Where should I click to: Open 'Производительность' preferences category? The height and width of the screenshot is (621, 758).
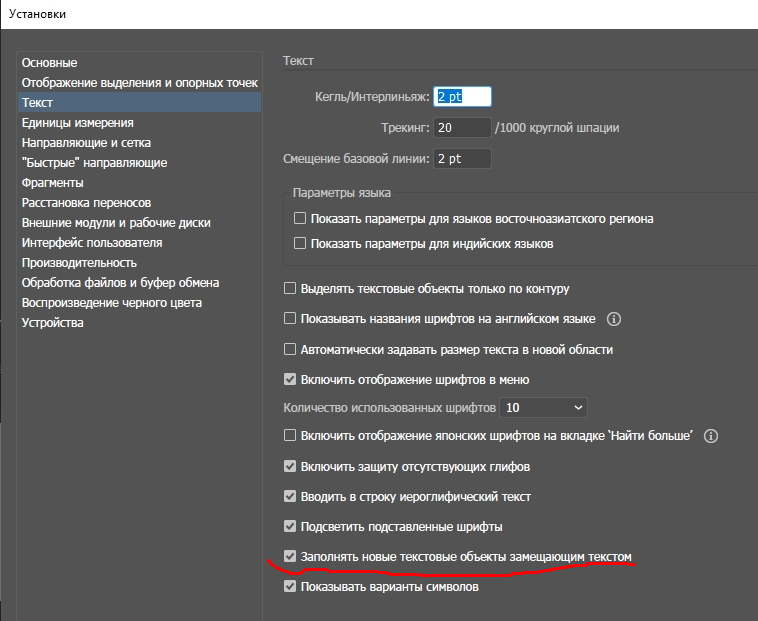point(79,263)
